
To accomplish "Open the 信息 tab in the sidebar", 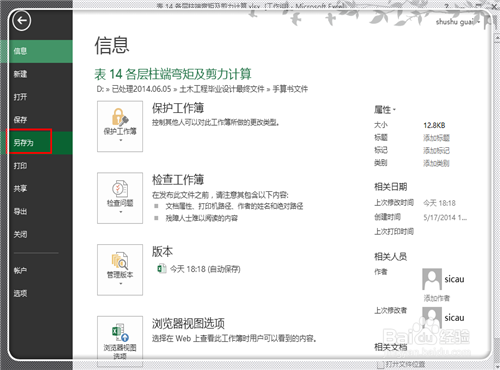I will [x=36, y=51].
